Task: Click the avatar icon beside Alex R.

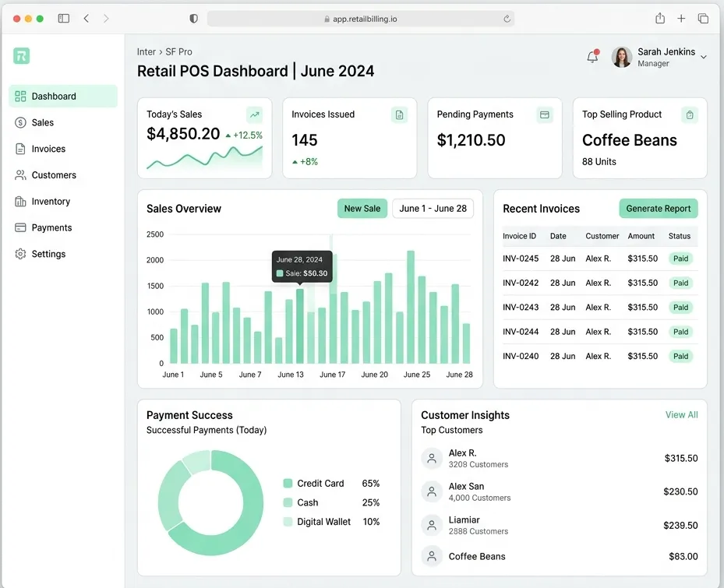Action: 432,458
